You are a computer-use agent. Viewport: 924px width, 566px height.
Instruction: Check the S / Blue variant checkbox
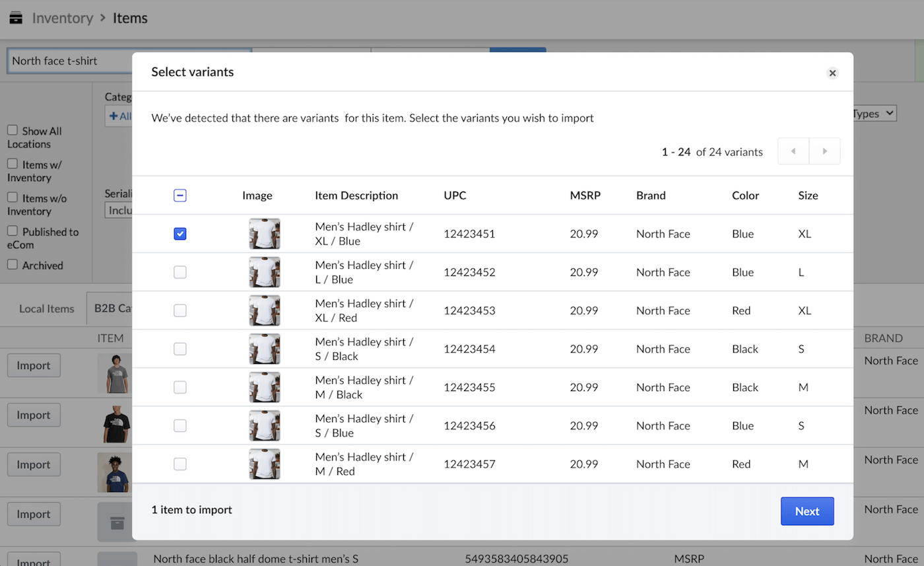point(180,425)
